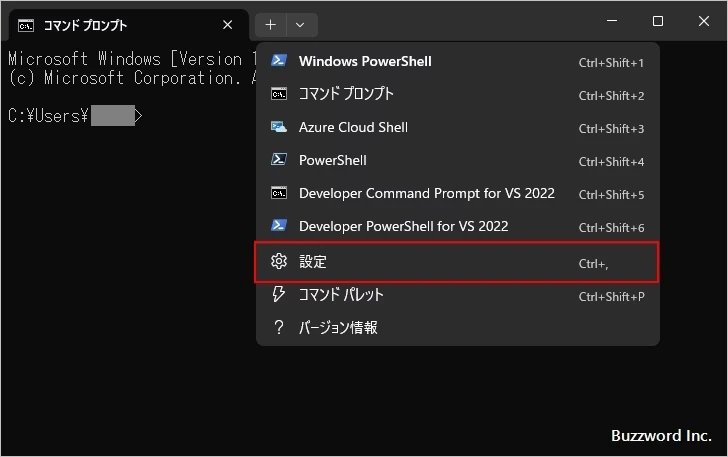Click the Developer Command Prompt icon
728x457 pixels.
click(x=279, y=193)
